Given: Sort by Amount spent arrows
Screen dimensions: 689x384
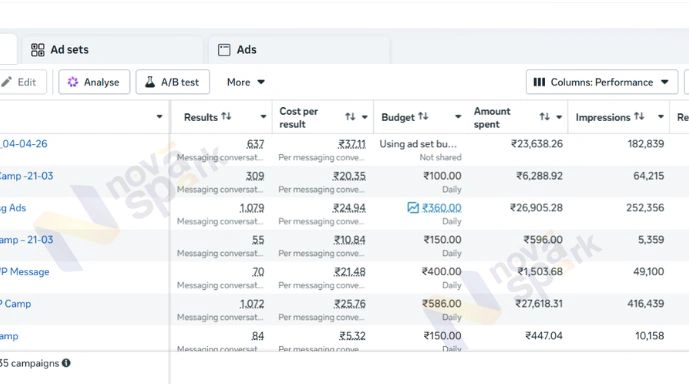Looking at the screenshot, I should [544, 117].
